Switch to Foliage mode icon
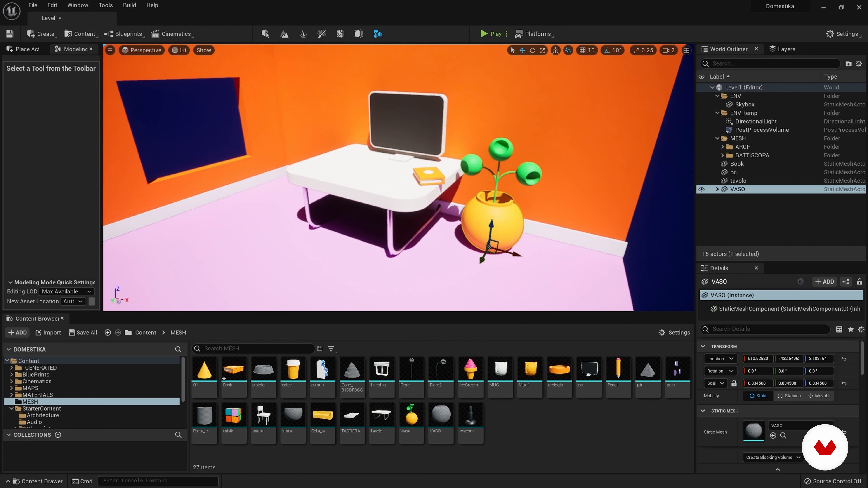Screen dimensions: 868x488 tap(303, 34)
